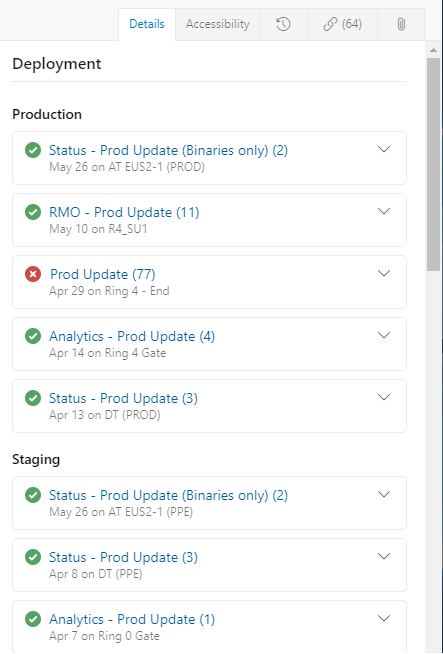
Task: Open the History tab clock icon
Action: tap(283, 24)
